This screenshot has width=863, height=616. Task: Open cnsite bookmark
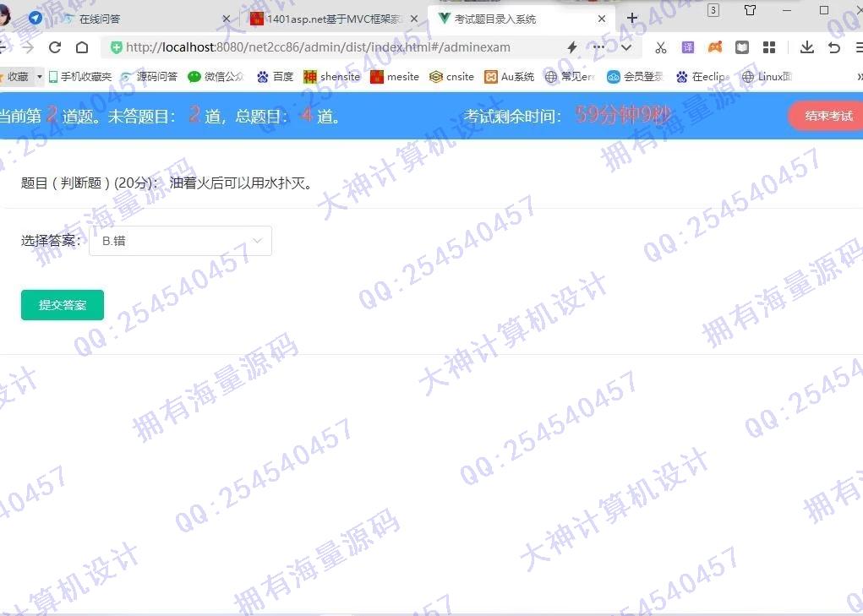452,76
